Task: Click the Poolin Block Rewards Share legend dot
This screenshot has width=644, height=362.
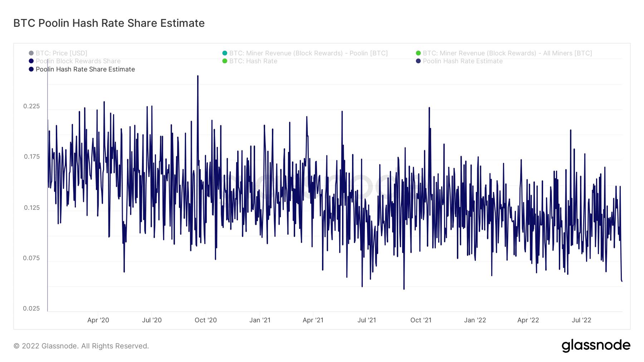Action: pos(31,61)
